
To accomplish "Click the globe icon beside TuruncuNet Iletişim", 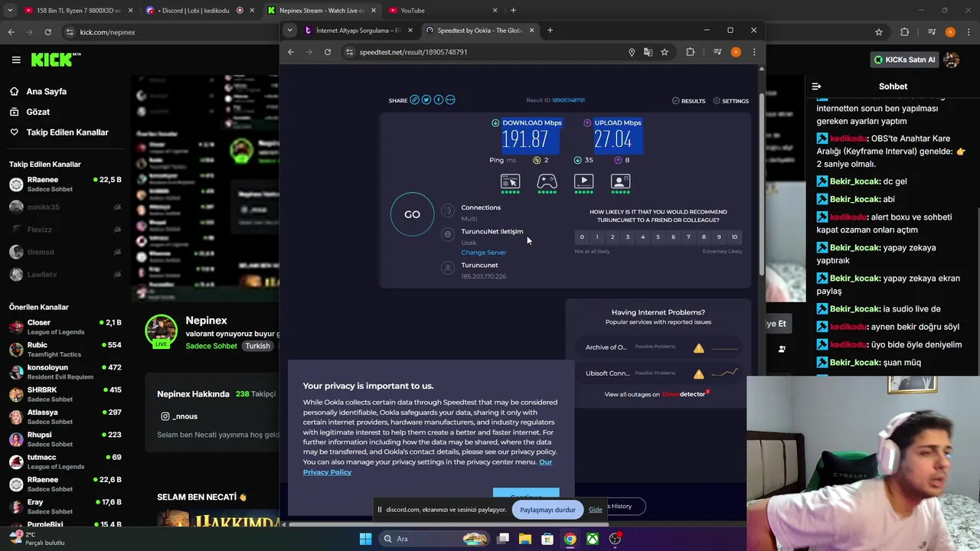I will point(448,234).
